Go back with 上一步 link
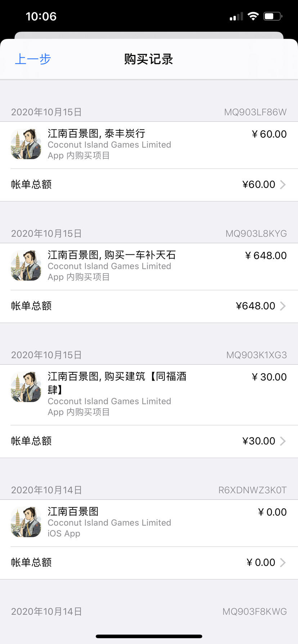 click(33, 59)
